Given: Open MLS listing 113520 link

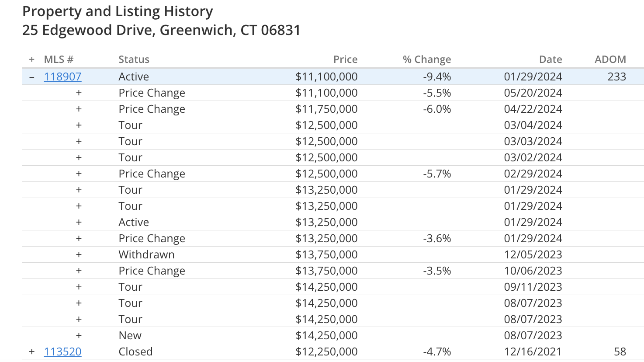Looking at the screenshot, I should (62, 352).
